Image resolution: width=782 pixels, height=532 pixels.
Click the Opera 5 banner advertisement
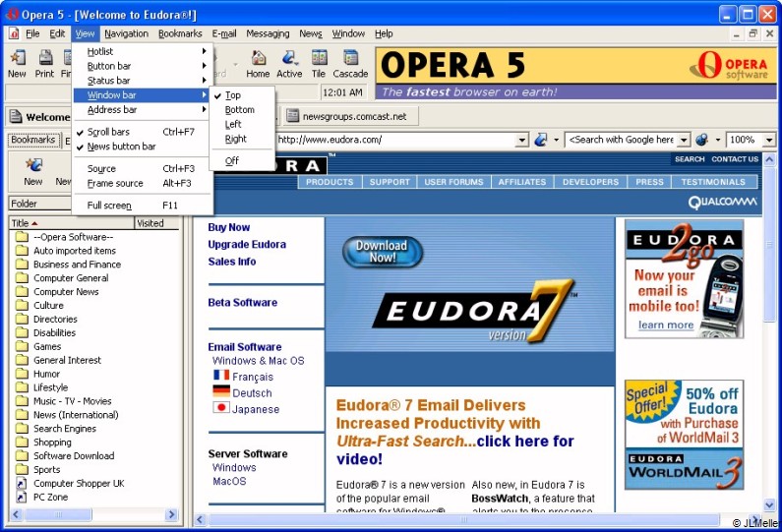coord(576,73)
